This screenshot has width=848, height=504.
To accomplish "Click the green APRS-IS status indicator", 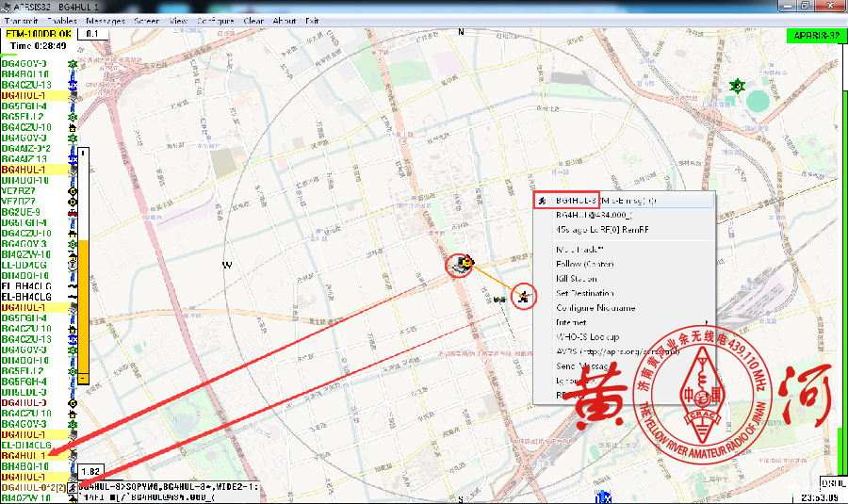I will [815, 35].
